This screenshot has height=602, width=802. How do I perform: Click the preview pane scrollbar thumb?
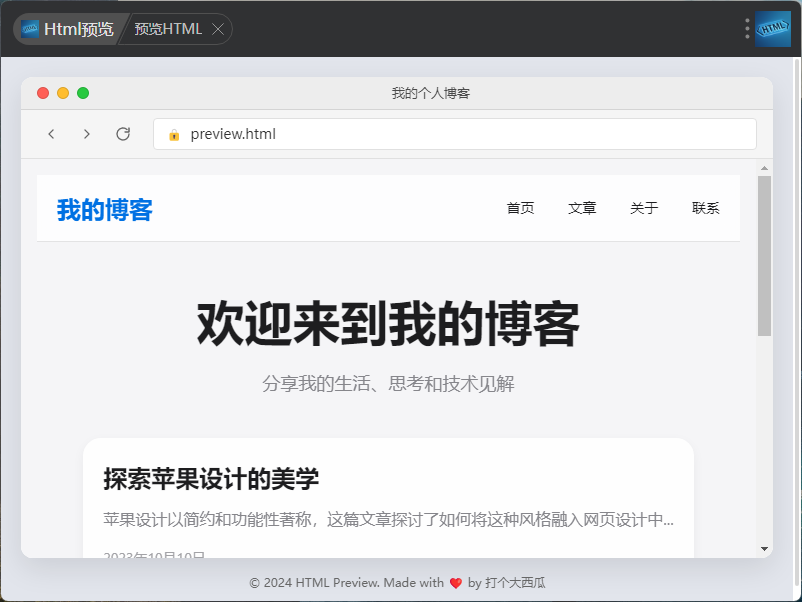764,256
